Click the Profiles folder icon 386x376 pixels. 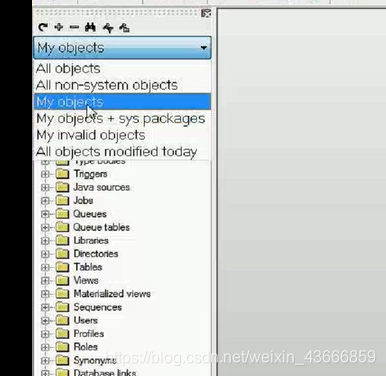point(62,334)
